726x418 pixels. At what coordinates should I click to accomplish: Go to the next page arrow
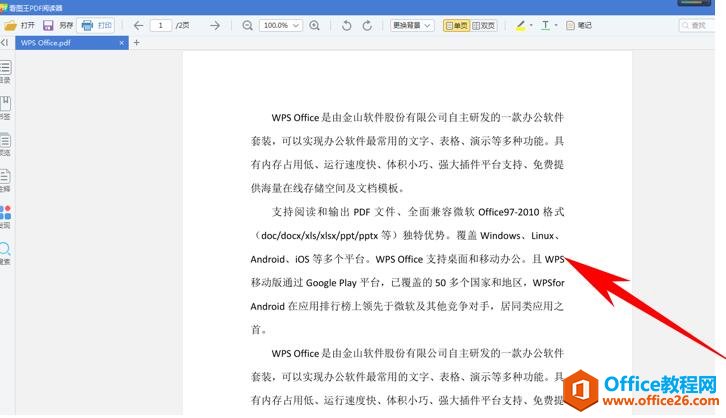pyautogui.click(x=214, y=25)
